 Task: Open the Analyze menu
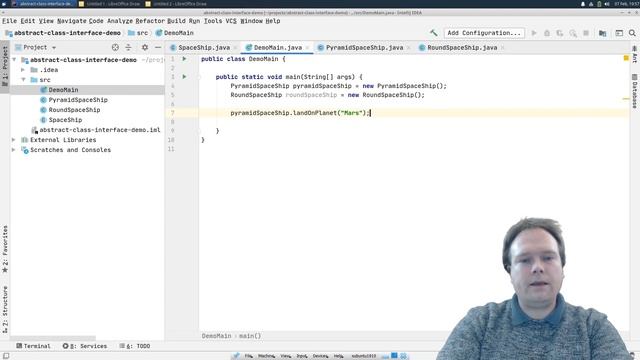[120, 21]
